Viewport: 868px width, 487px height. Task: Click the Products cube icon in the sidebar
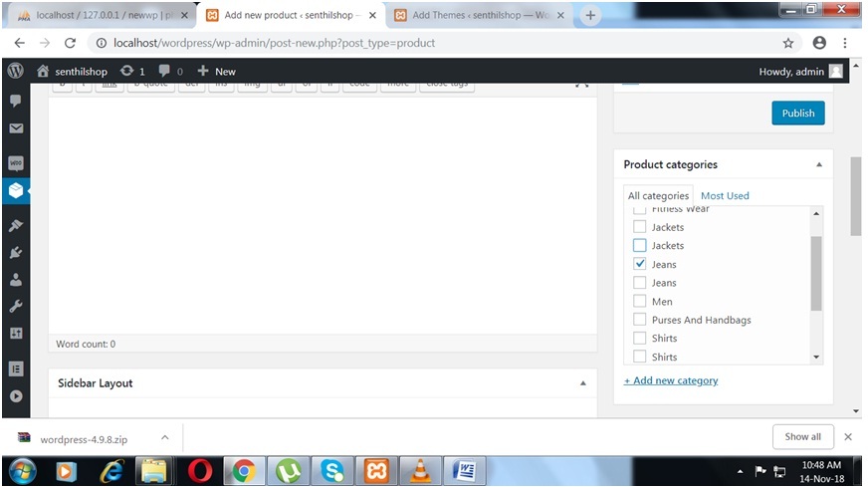coord(16,190)
